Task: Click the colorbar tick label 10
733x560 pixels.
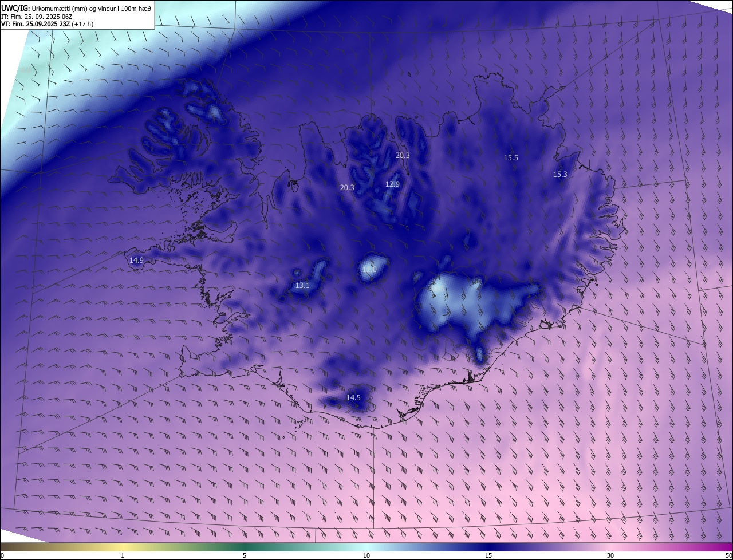Action: click(366, 555)
